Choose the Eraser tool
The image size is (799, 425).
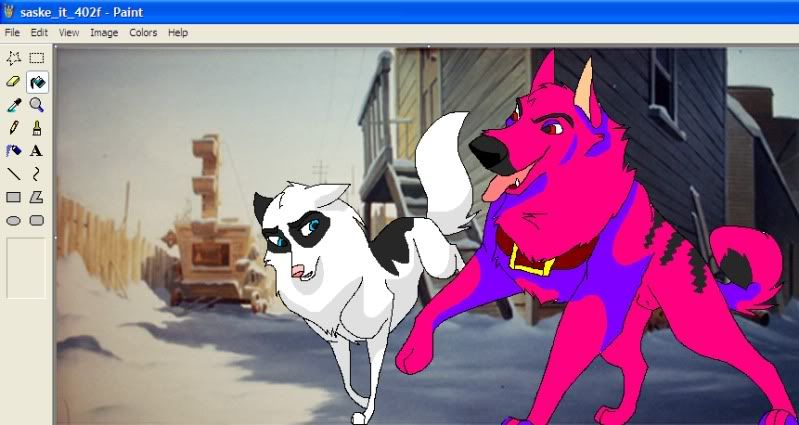click(x=13, y=82)
